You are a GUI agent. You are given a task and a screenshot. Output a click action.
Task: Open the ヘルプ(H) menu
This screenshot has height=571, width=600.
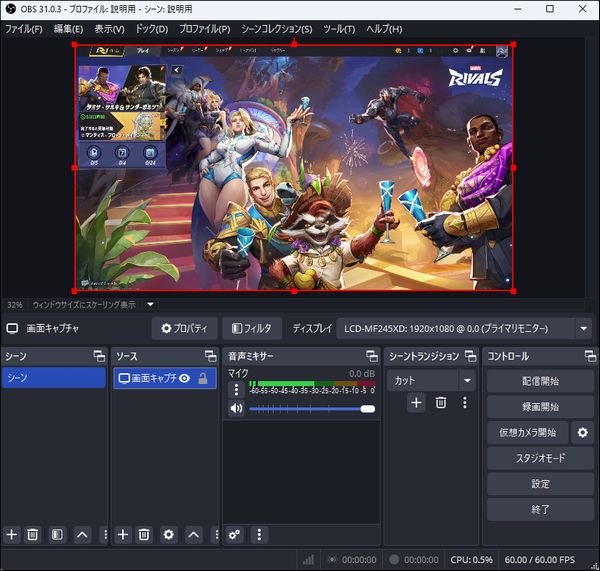click(x=384, y=29)
